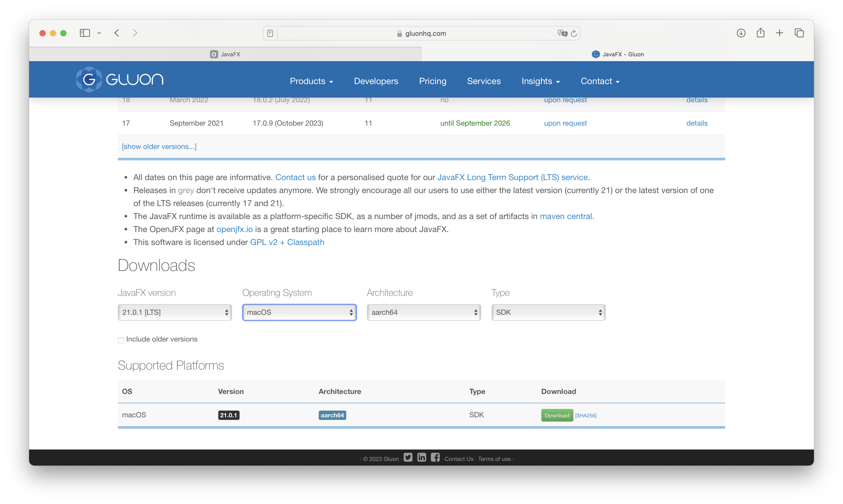Open Twitter icon in footer

click(408, 458)
